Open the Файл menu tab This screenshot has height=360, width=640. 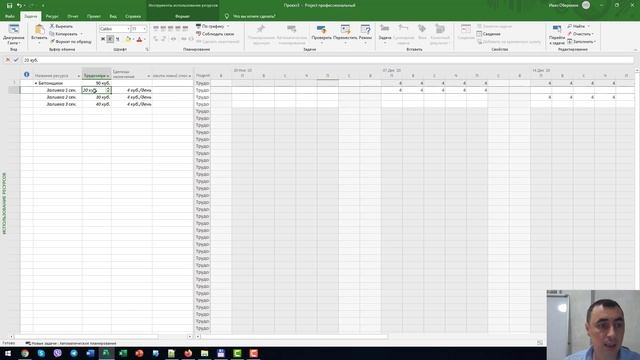(x=10, y=16)
